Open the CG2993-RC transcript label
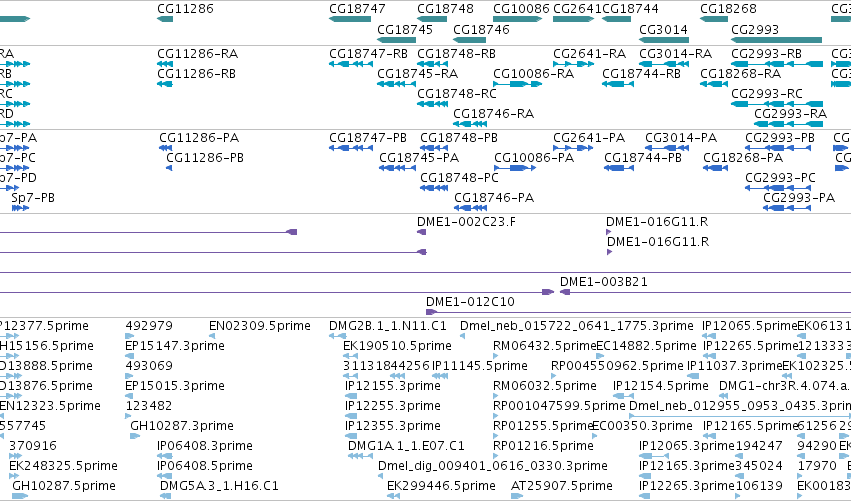Image resolution: width=851 pixels, height=501 pixels. (767, 94)
